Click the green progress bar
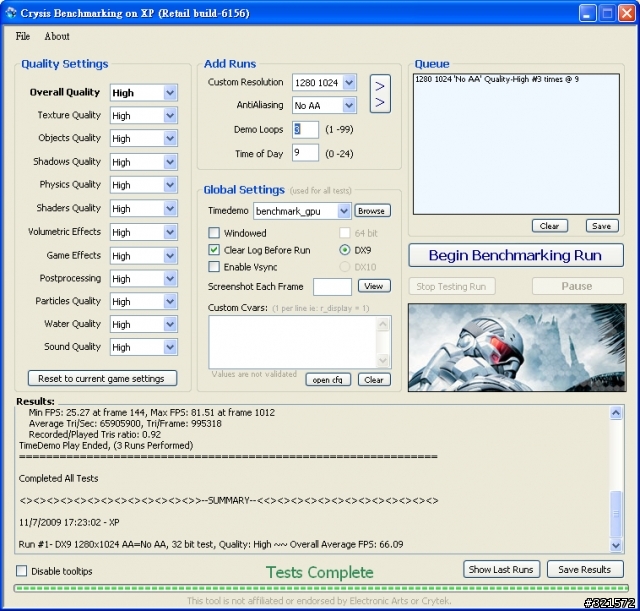640x611 pixels. [x=321, y=588]
